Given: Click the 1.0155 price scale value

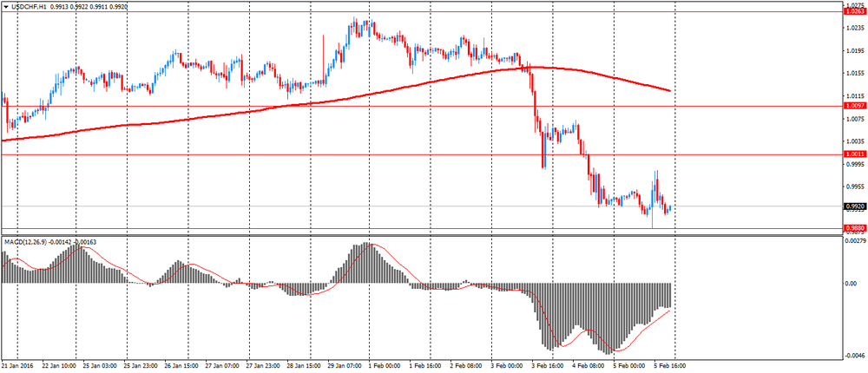Looking at the screenshot, I should (x=855, y=73).
